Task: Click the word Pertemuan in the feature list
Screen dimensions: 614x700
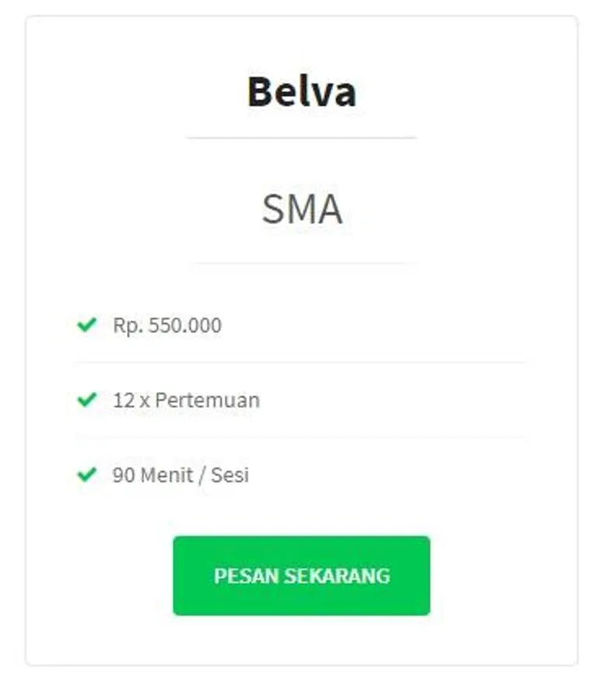Action: (x=207, y=401)
